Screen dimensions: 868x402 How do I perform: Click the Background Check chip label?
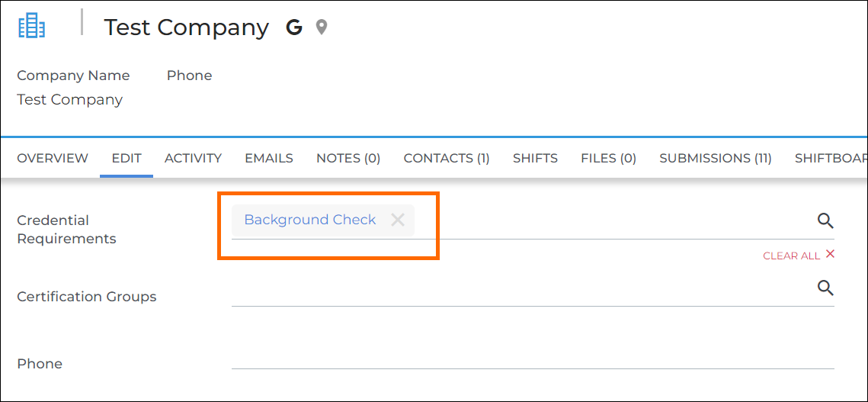(309, 220)
